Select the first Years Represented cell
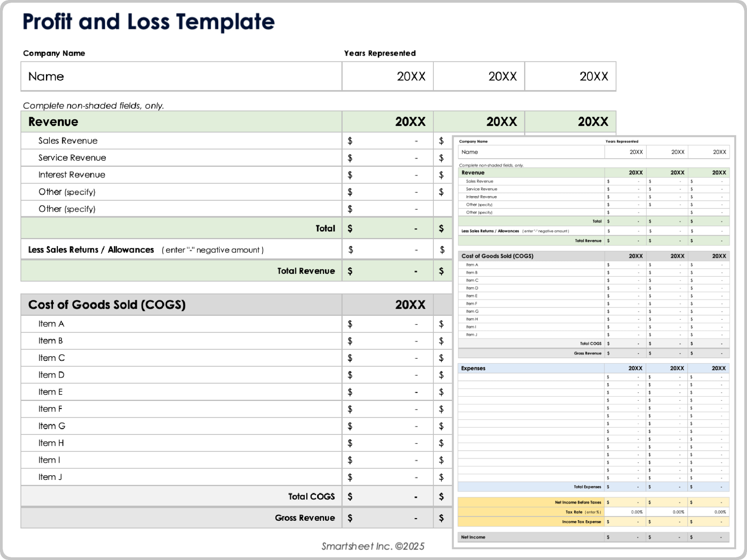 click(x=388, y=76)
